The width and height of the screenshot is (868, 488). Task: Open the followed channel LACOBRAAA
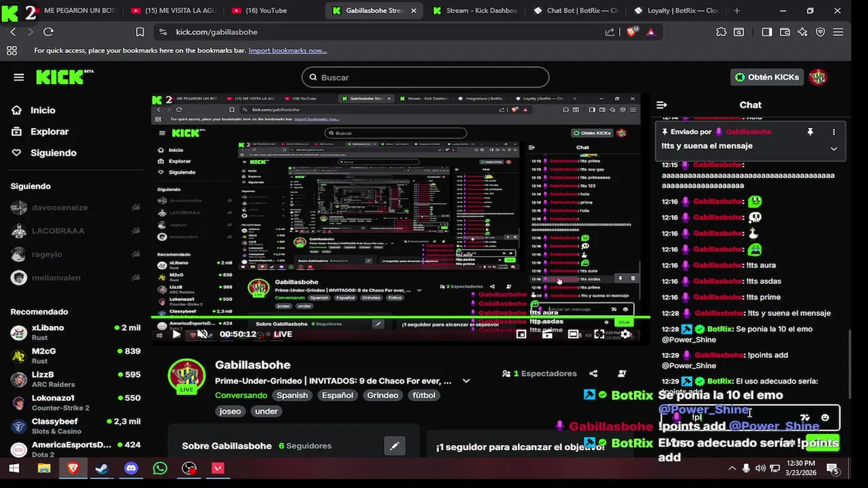point(75,230)
